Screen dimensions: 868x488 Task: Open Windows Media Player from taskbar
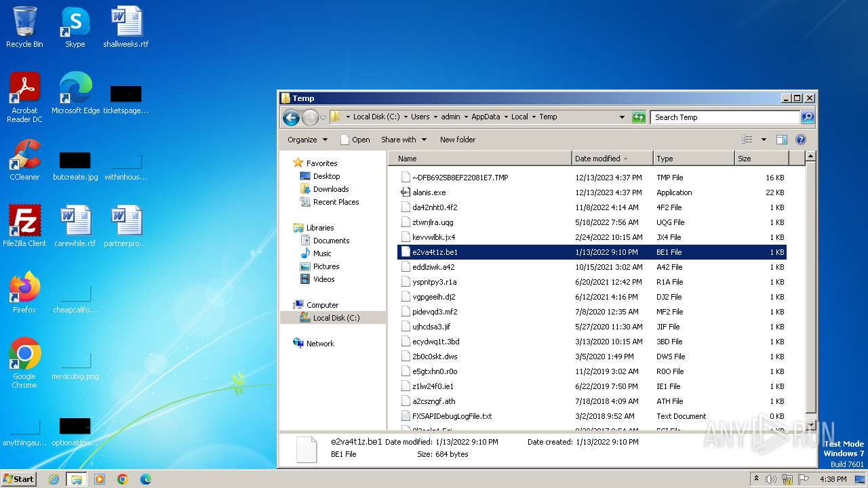(100, 479)
